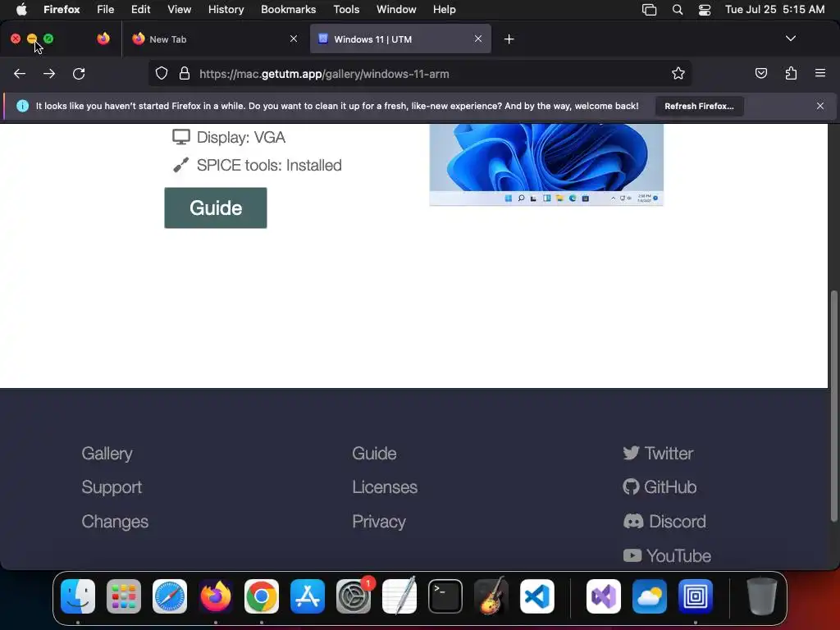Expand the list all tabs chevron
The height and width of the screenshot is (630, 840).
pos(790,39)
